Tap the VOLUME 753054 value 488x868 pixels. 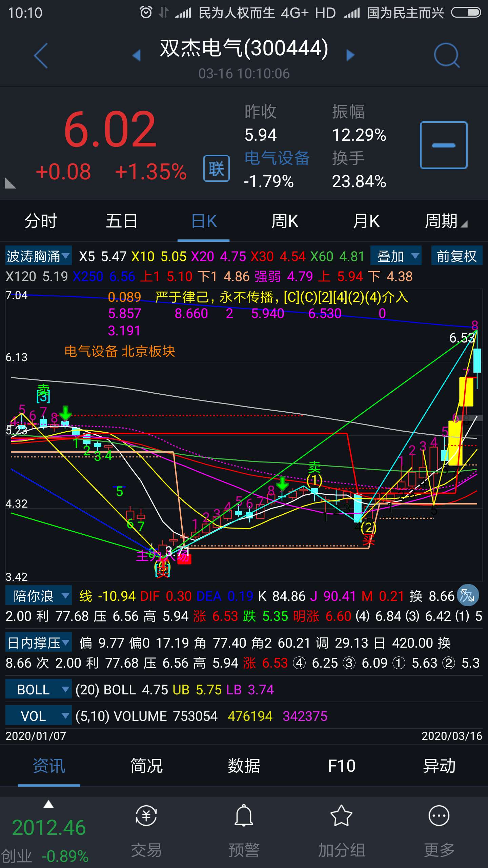tap(165, 716)
